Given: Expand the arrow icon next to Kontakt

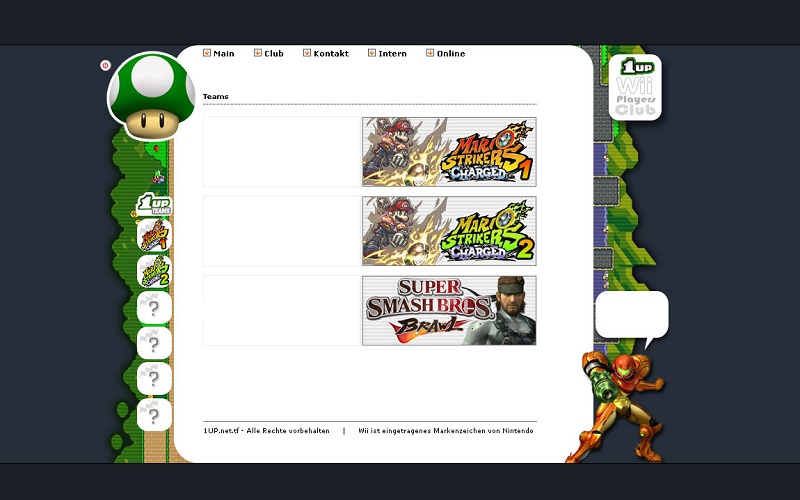Looking at the screenshot, I should [307, 53].
